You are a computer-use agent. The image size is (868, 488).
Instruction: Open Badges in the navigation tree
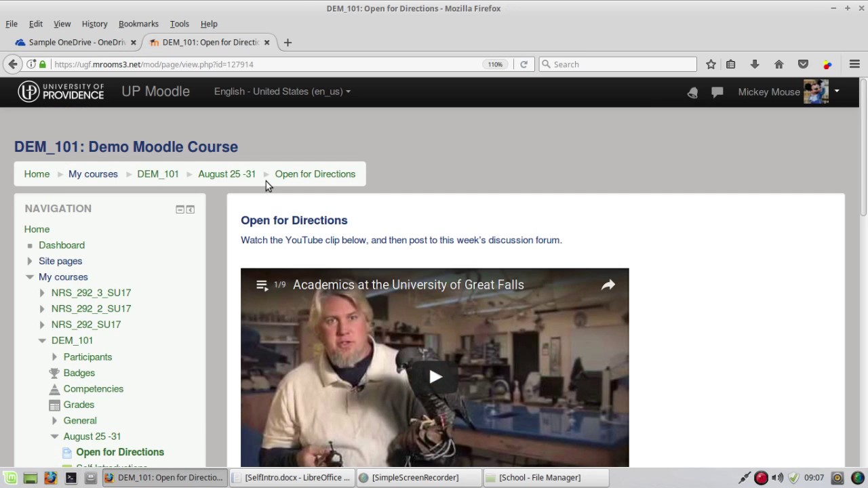(79, 373)
